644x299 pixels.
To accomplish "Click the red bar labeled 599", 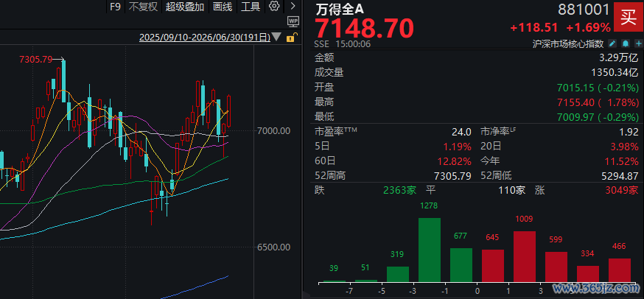I will pos(556,267).
